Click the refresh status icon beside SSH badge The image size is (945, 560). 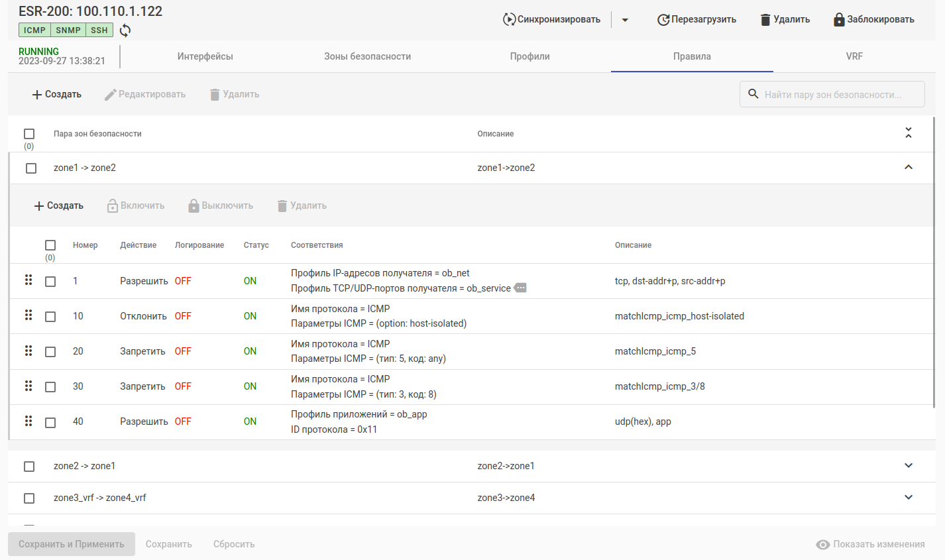coord(125,30)
